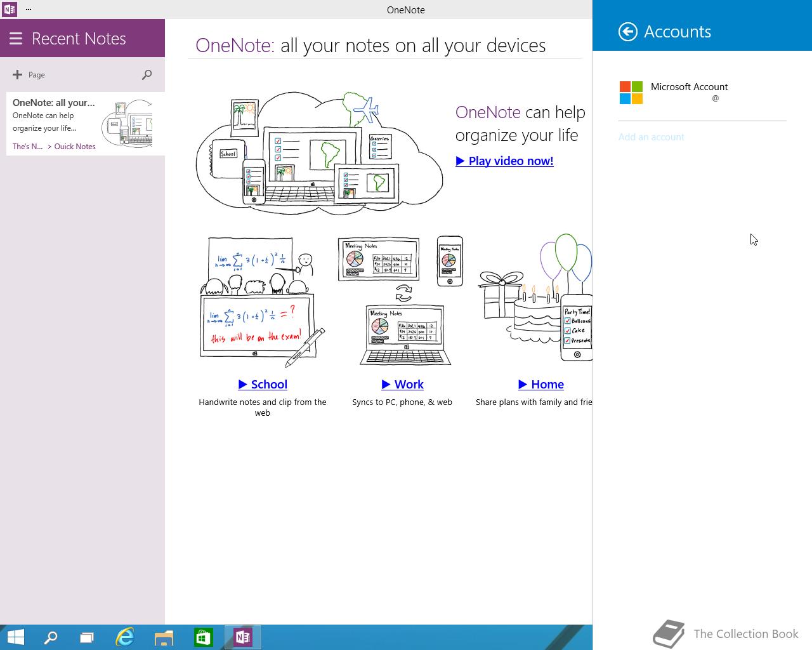Viewport: 812px width, 650px height.
Task: Open the title bar ellipsis menu
Action: [x=29, y=10]
